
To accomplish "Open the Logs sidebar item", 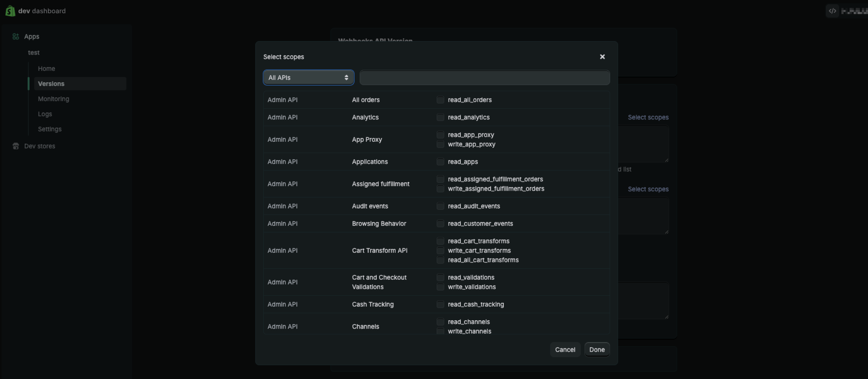I will point(45,114).
